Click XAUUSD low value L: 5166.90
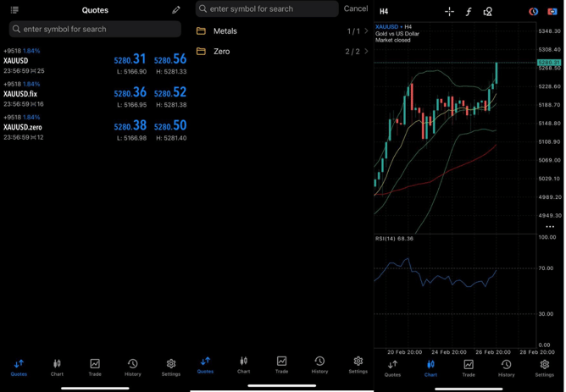Viewport: 566px width, 392px height. click(x=131, y=72)
